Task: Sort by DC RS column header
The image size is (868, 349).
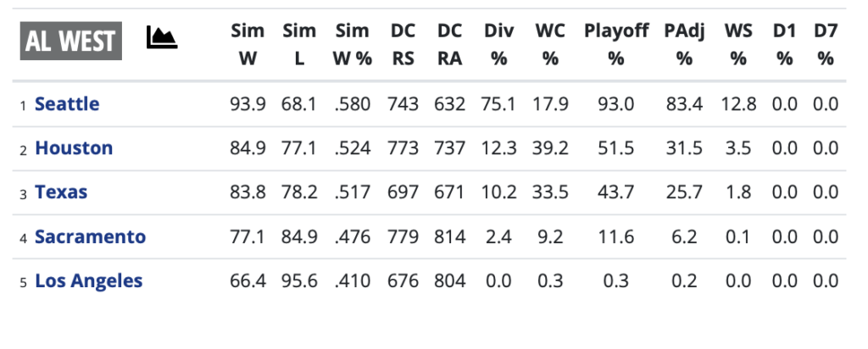Action: (x=403, y=45)
